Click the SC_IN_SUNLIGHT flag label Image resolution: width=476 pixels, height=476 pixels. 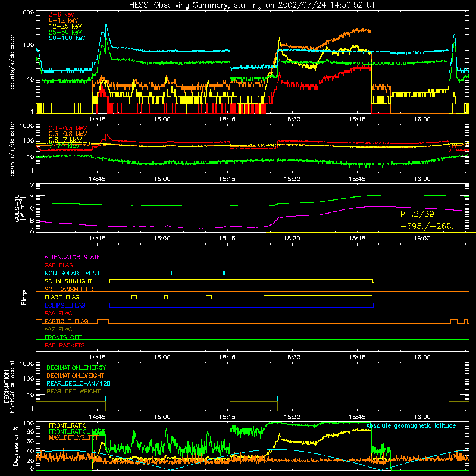[68, 281]
